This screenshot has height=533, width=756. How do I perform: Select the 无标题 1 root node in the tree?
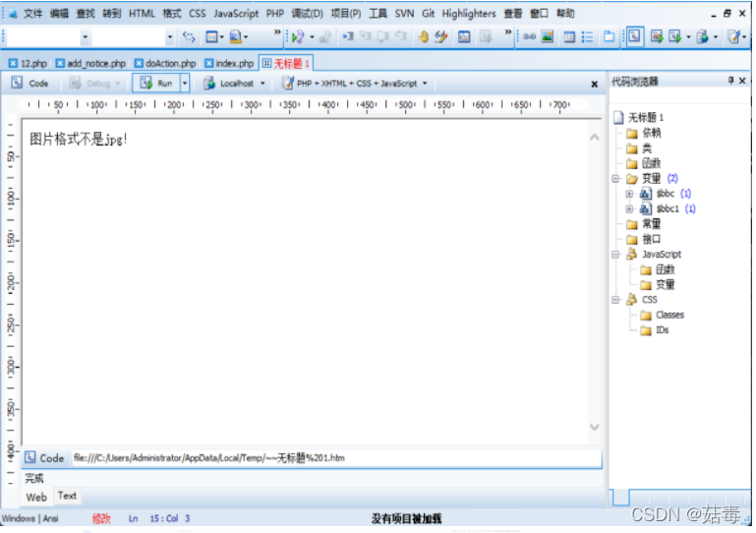639,117
